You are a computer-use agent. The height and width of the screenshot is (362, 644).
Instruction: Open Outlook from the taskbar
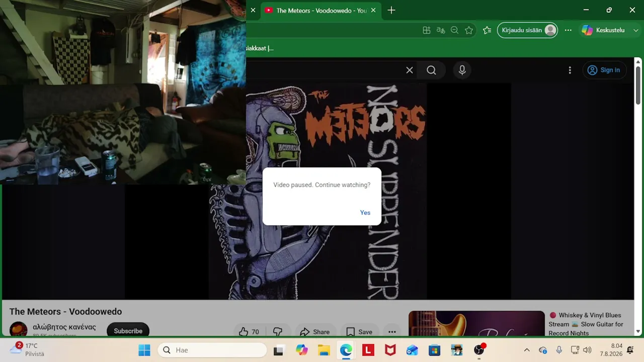point(413,350)
